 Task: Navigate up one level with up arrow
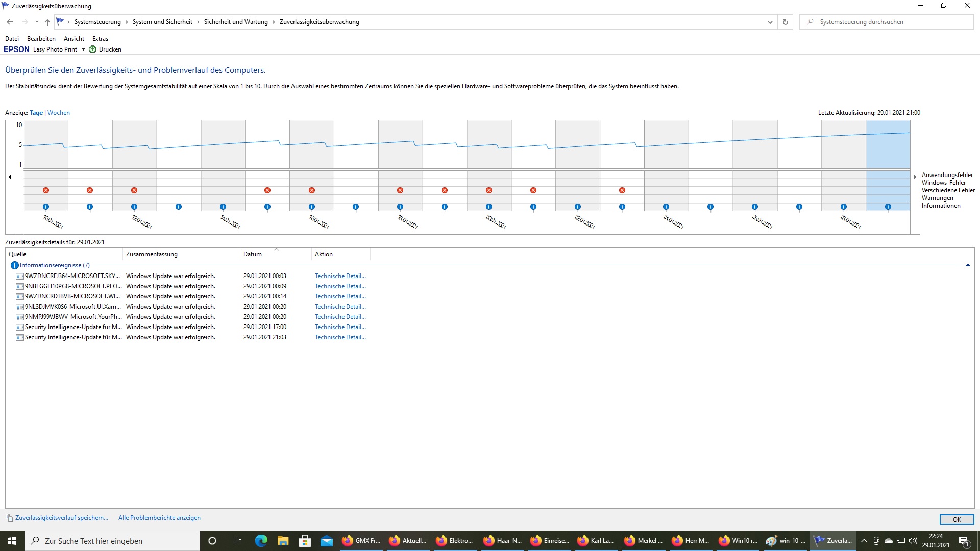coord(47,22)
